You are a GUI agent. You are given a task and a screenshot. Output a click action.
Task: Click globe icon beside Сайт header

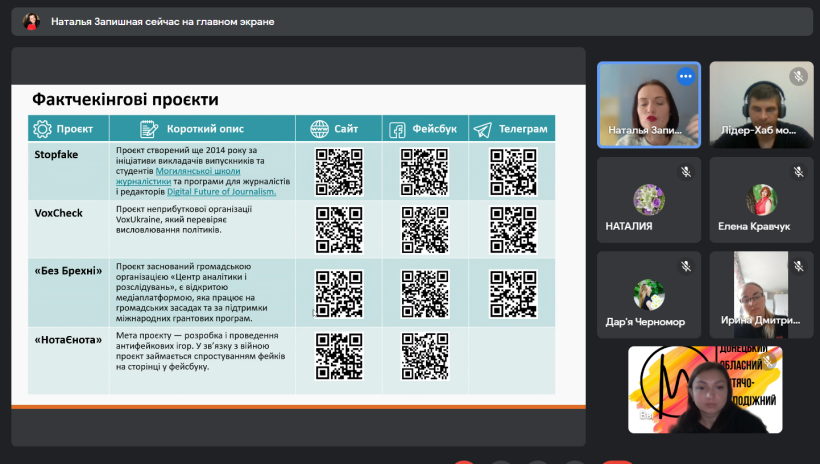tap(319, 129)
